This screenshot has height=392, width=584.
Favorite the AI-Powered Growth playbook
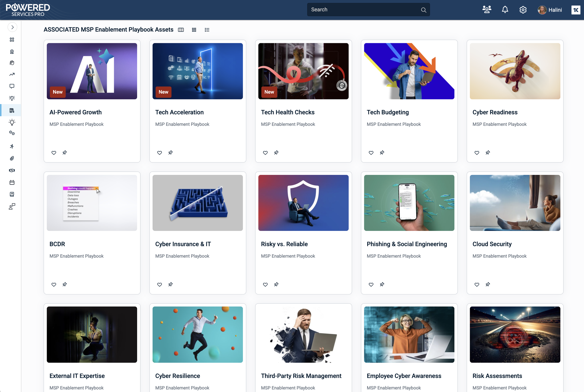tap(54, 153)
